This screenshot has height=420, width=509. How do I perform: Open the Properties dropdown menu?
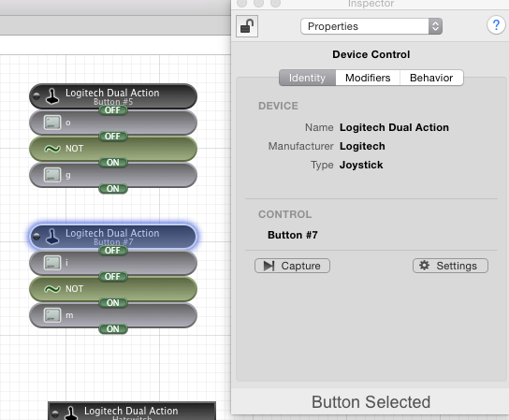pos(371,26)
